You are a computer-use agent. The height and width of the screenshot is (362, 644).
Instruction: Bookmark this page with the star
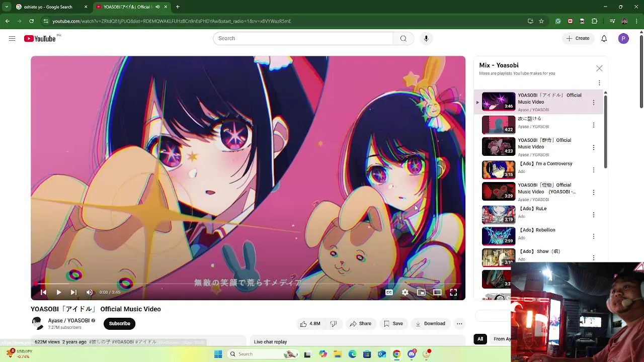pos(541,21)
